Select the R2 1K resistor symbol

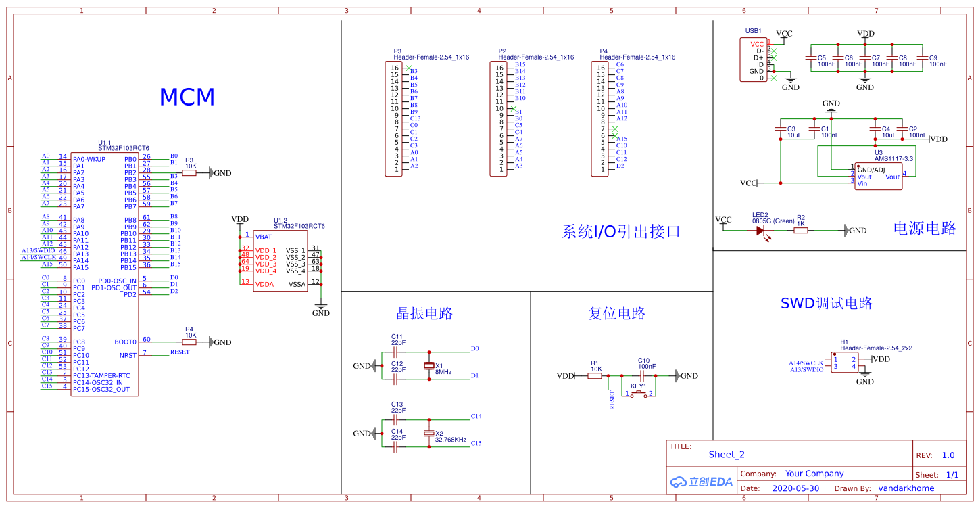point(801,231)
